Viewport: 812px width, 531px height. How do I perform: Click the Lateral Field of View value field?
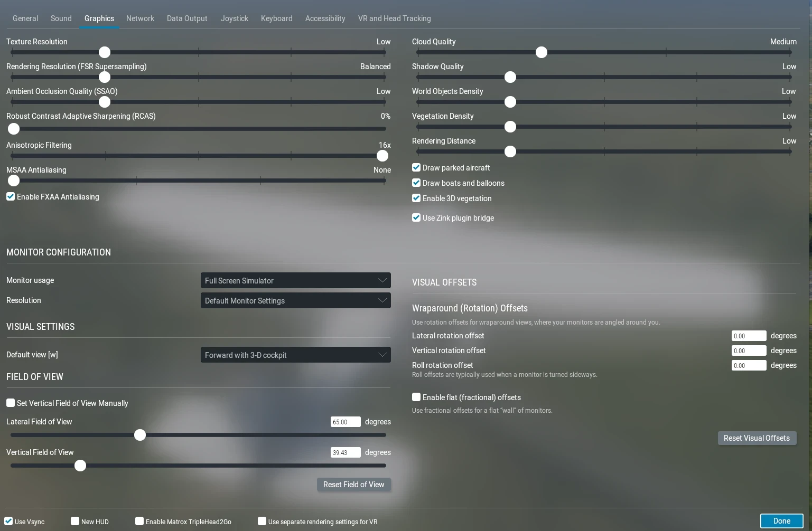346,422
